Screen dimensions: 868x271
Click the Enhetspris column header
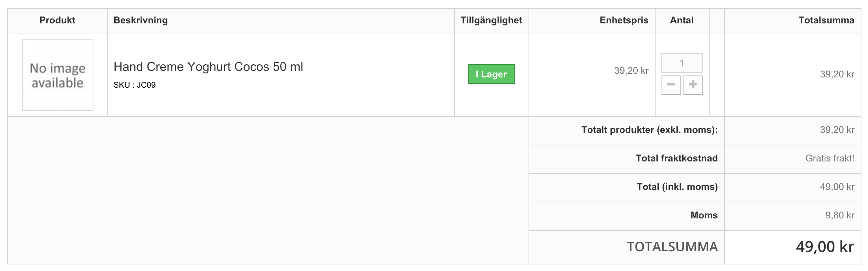(624, 20)
